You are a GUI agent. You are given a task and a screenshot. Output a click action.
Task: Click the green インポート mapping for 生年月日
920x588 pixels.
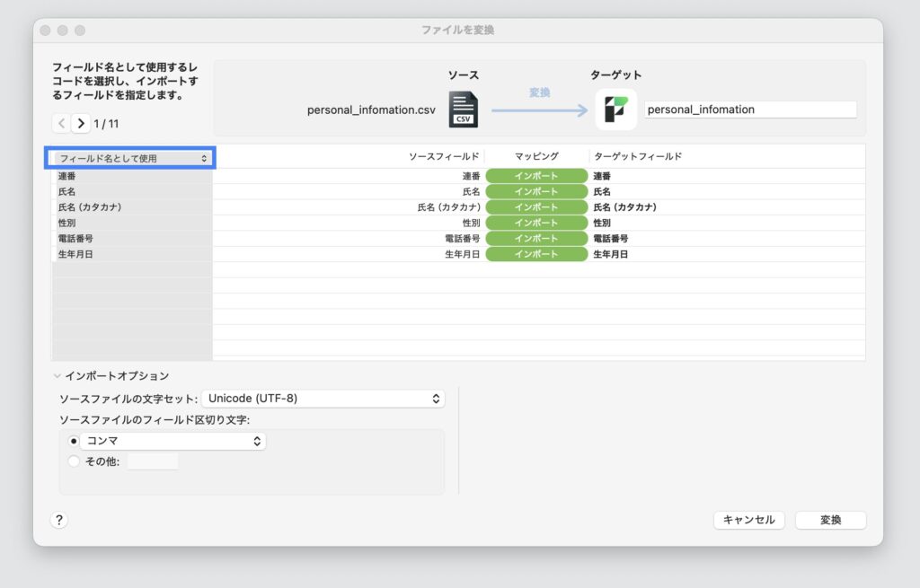tap(536, 254)
